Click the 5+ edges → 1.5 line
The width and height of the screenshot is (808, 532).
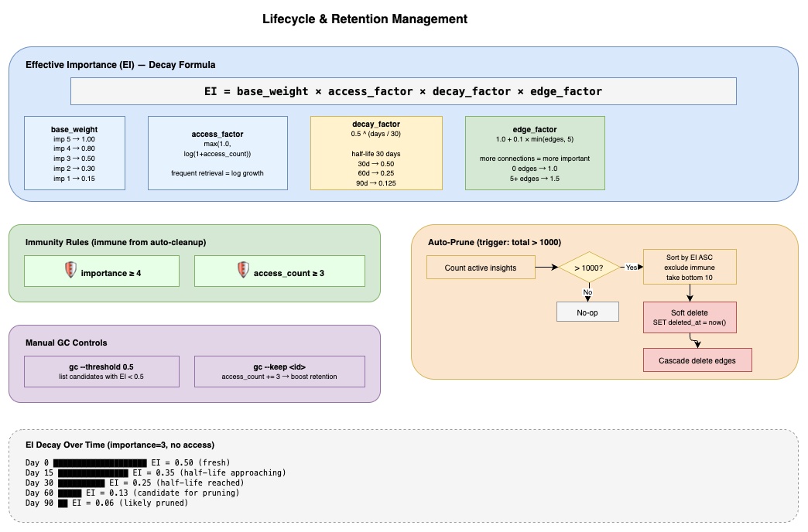pos(535,179)
